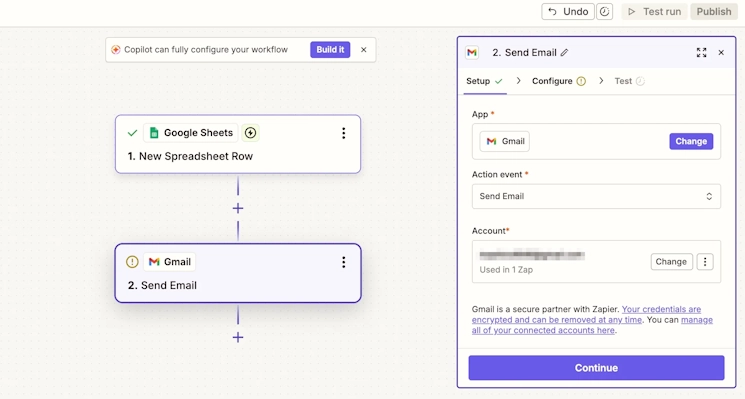The width and height of the screenshot is (745, 399).
Task: Click the Gmail app field
Action: tap(596, 142)
